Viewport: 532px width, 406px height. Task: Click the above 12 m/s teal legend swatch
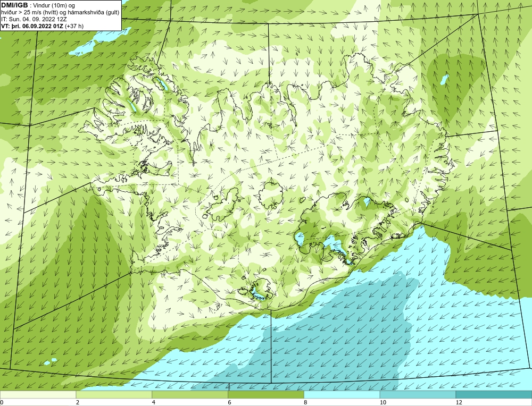click(x=494, y=394)
